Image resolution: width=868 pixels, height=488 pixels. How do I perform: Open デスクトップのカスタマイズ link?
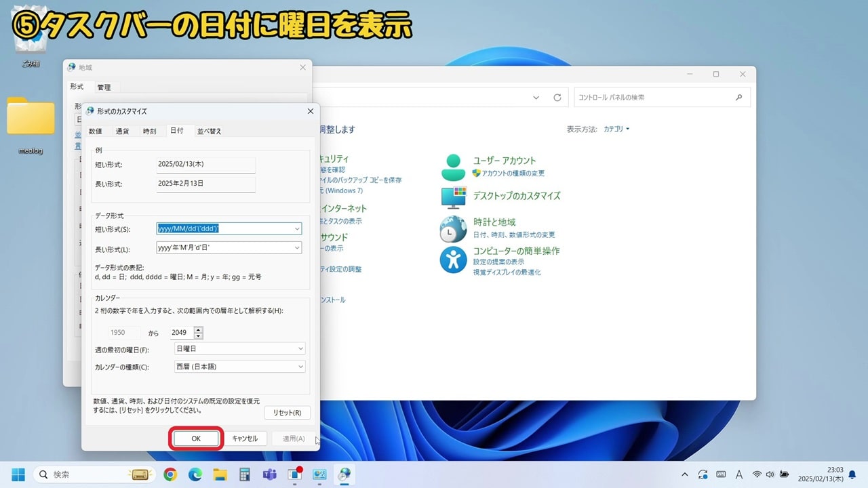coord(517,196)
